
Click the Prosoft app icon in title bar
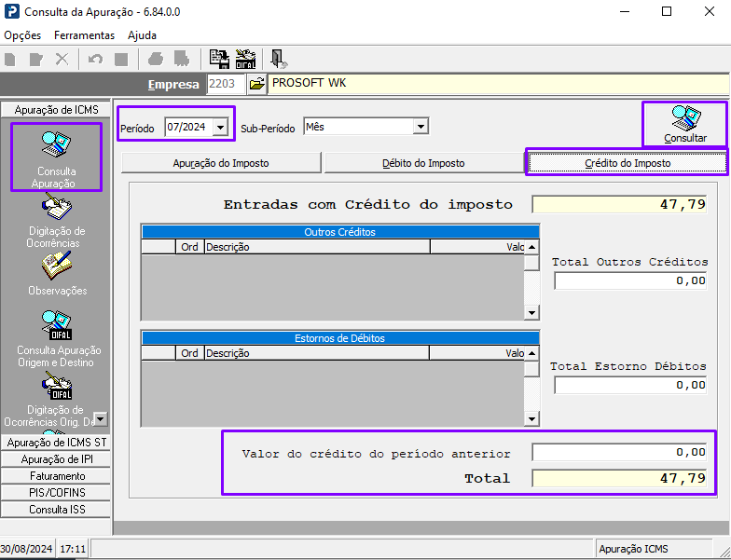tap(11, 11)
